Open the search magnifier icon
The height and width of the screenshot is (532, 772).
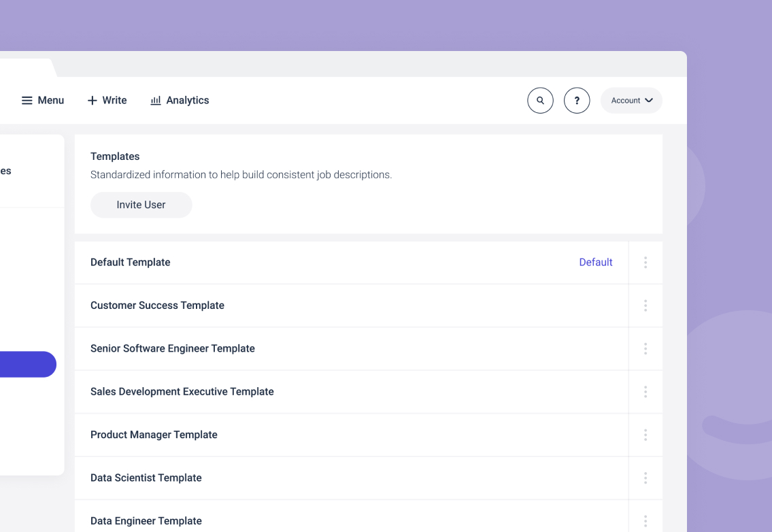pyautogui.click(x=540, y=100)
